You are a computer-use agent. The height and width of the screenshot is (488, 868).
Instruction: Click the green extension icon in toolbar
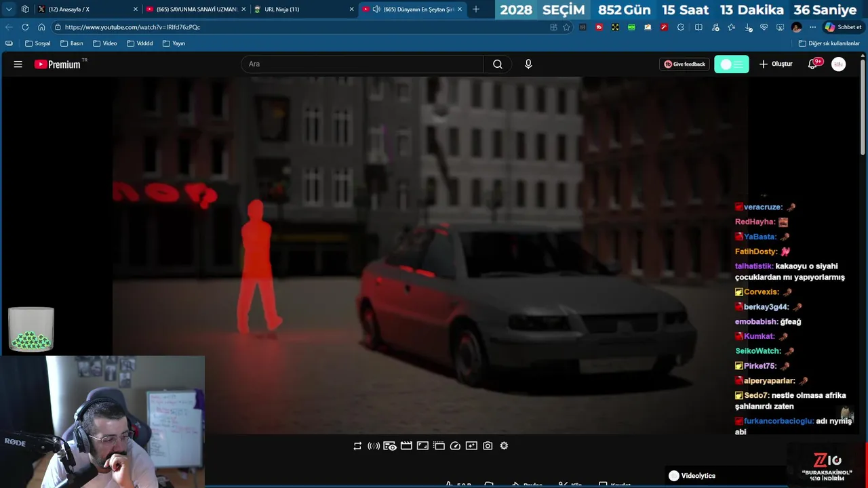(631, 27)
